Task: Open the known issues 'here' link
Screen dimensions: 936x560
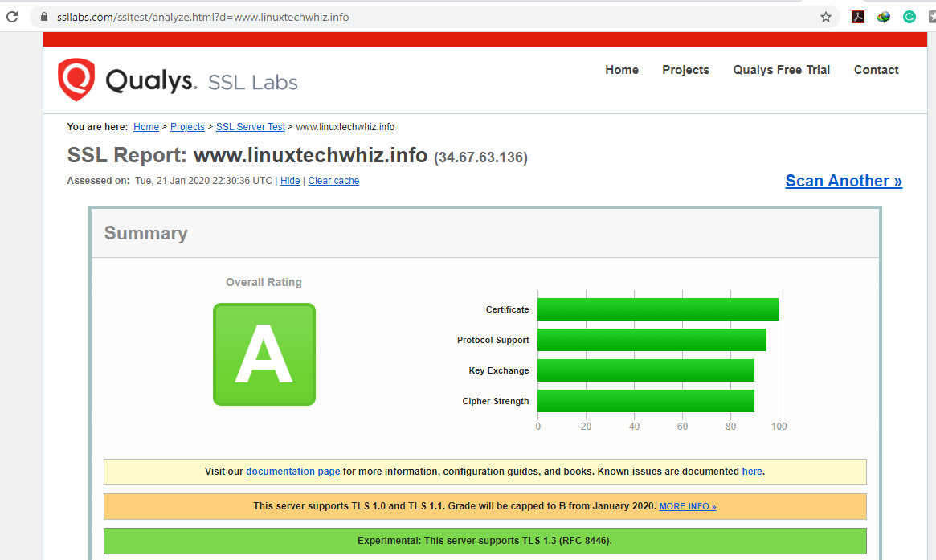Action: click(752, 471)
